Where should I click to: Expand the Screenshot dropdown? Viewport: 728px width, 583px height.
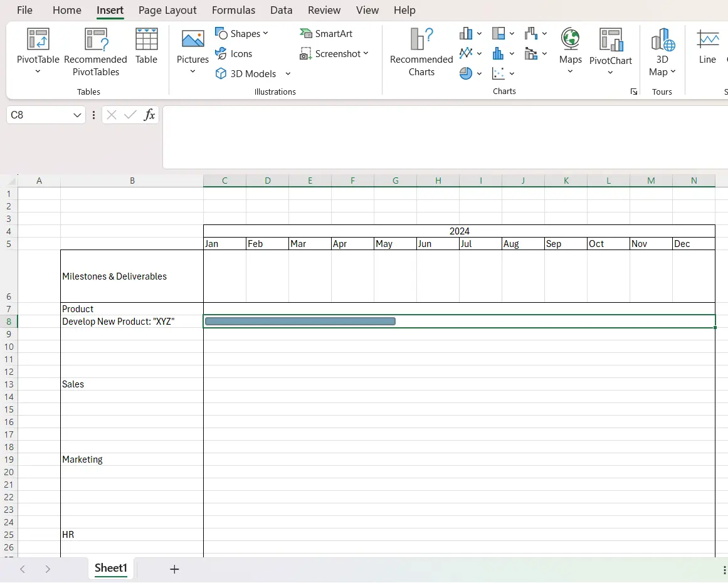pyautogui.click(x=366, y=53)
